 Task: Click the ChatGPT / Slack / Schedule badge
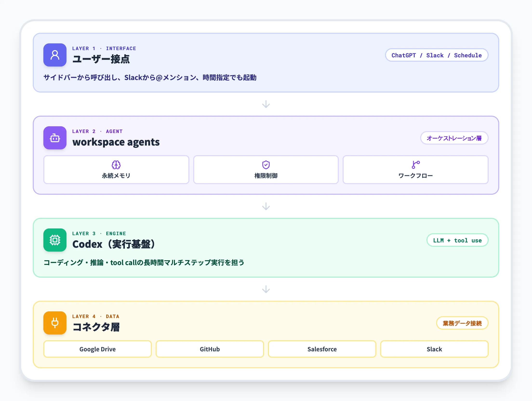437,55
